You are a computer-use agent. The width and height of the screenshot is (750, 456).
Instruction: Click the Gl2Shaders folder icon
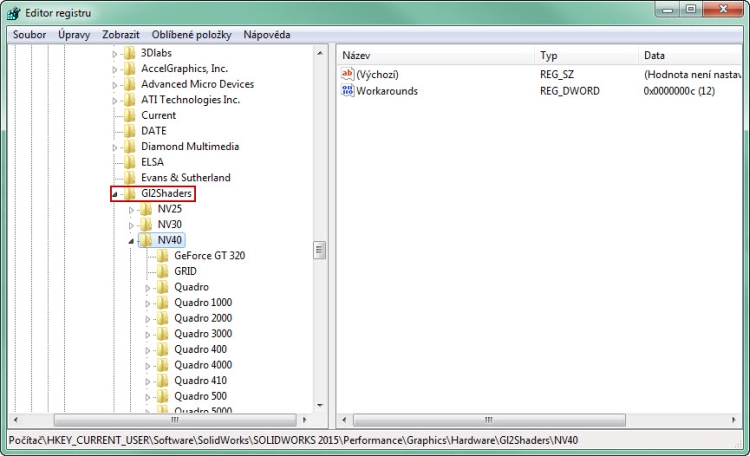click(x=130, y=193)
